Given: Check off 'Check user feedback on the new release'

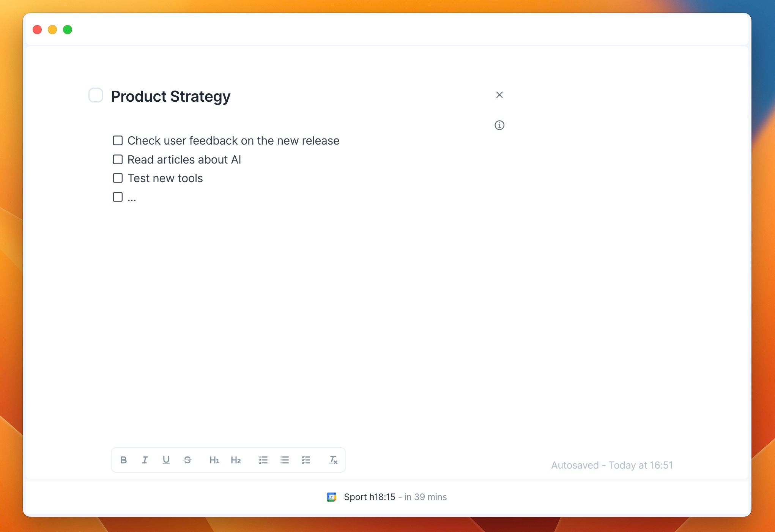Looking at the screenshot, I should point(118,141).
